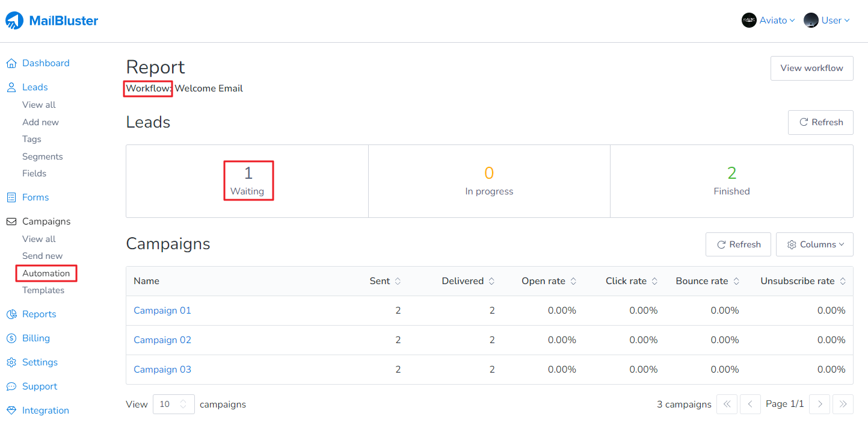Viewport: 868px width, 428px height.
Task: Open the Templates sidebar item
Action: (x=44, y=290)
